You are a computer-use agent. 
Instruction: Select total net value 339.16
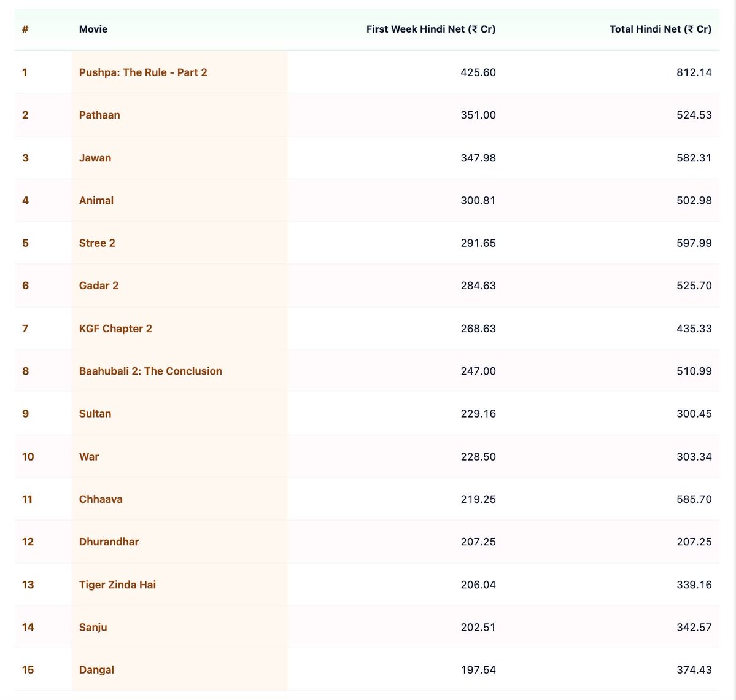tap(694, 585)
